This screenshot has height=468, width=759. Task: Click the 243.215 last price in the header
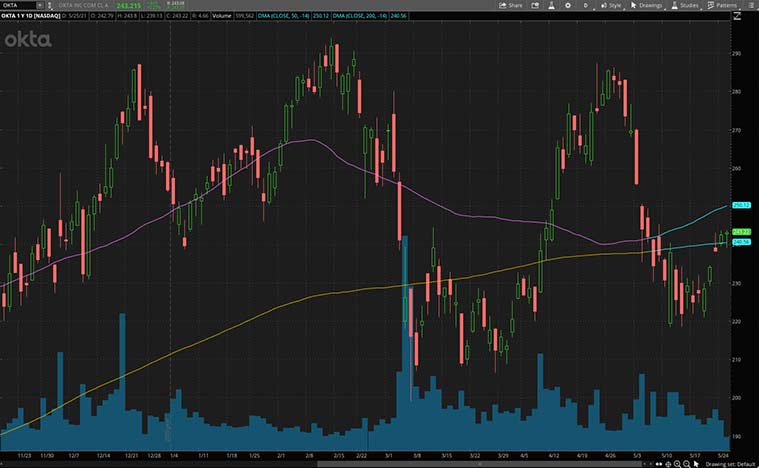pos(128,6)
